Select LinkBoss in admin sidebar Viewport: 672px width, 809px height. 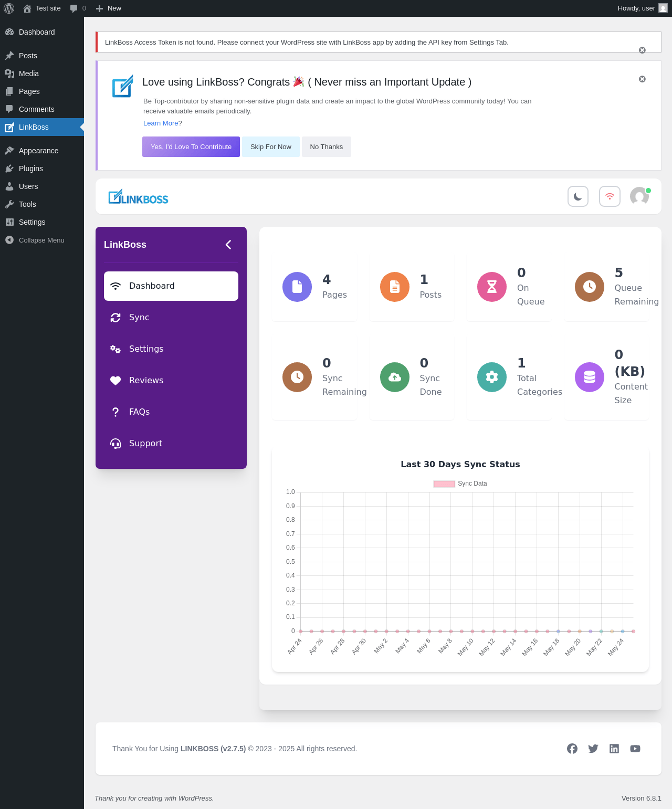[x=42, y=127]
